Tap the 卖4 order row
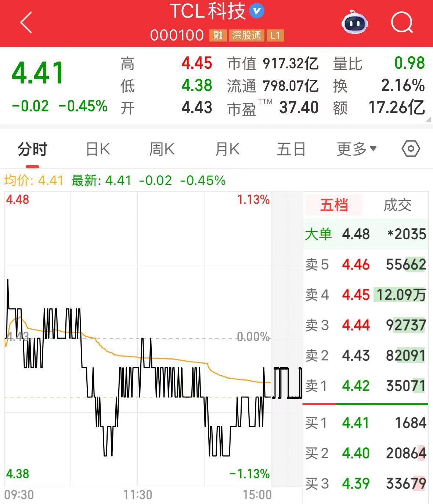 [x=366, y=295]
